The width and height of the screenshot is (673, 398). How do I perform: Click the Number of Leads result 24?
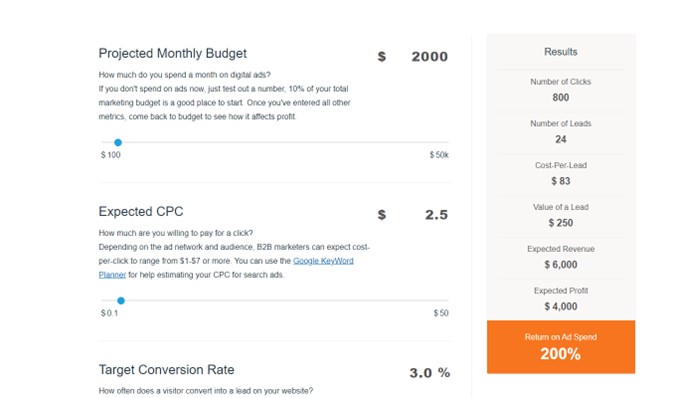pyautogui.click(x=561, y=139)
